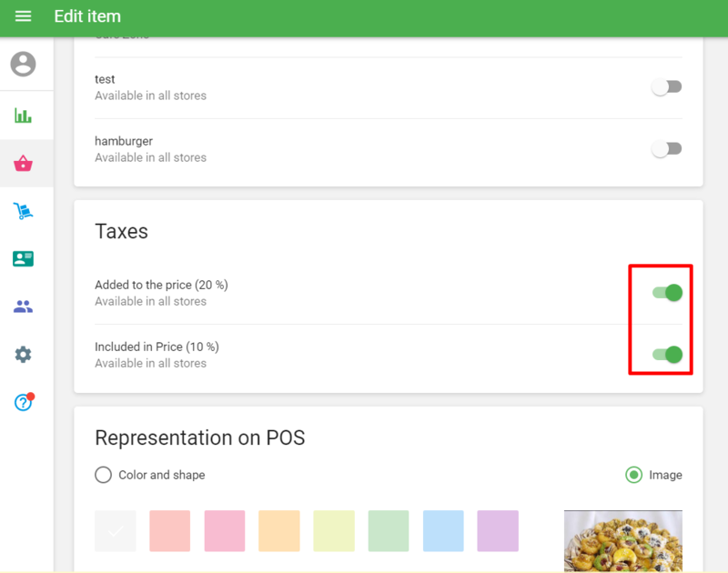Image resolution: width=728 pixels, height=573 pixels.
Task: Select the Items basket icon
Action: click(24, 164)
